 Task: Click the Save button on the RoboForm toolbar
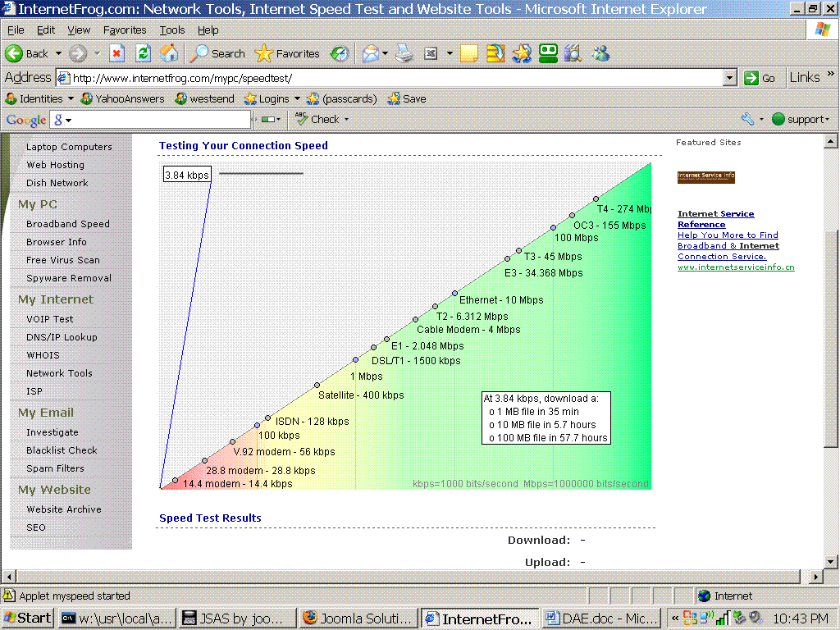point(407,98)
